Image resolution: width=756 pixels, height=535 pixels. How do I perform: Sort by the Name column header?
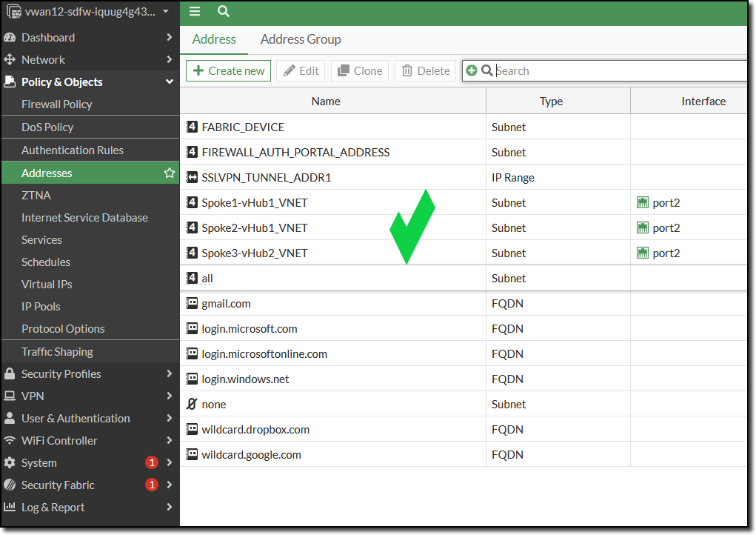click(332, 102)
